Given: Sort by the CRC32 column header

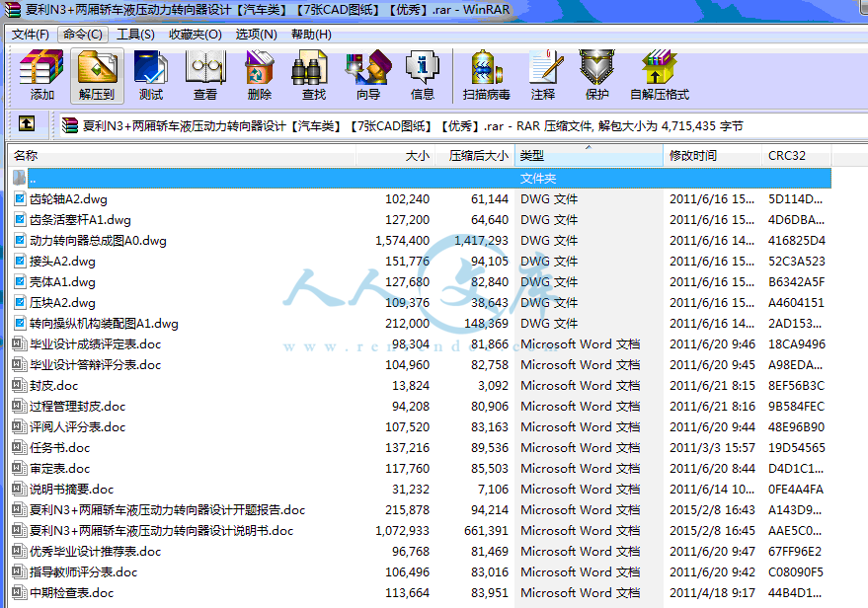Looking at the screenshot, I should [797, 156].
